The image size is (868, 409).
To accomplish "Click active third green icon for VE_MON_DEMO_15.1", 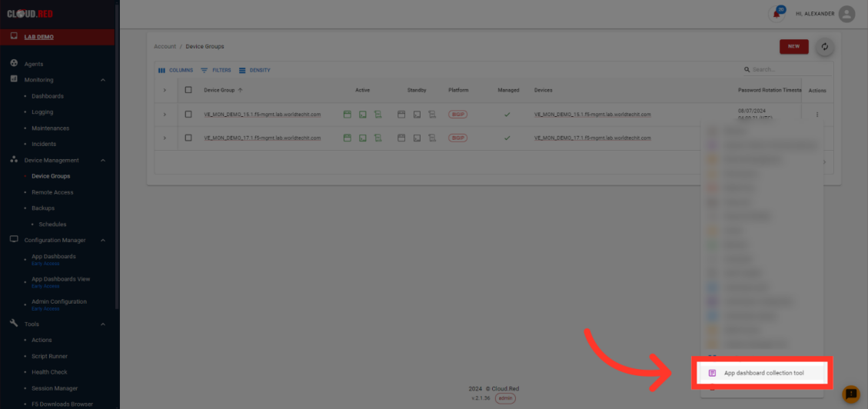I will pyautogui.click(x=378, y=115).
